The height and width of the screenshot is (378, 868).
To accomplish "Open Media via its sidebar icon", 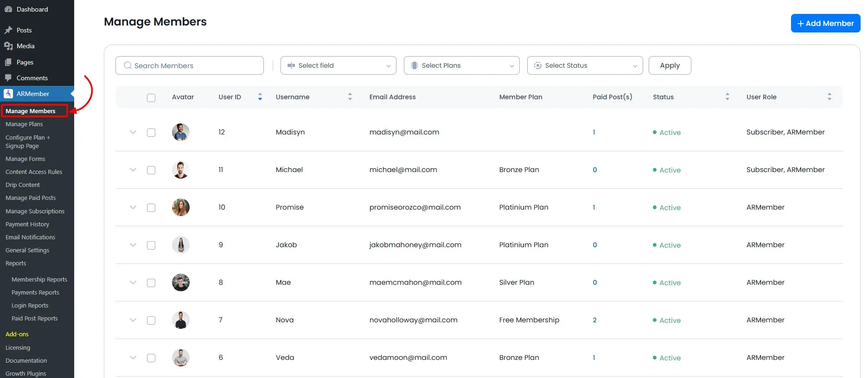I will pyautogui.click(x=8, y=46).
